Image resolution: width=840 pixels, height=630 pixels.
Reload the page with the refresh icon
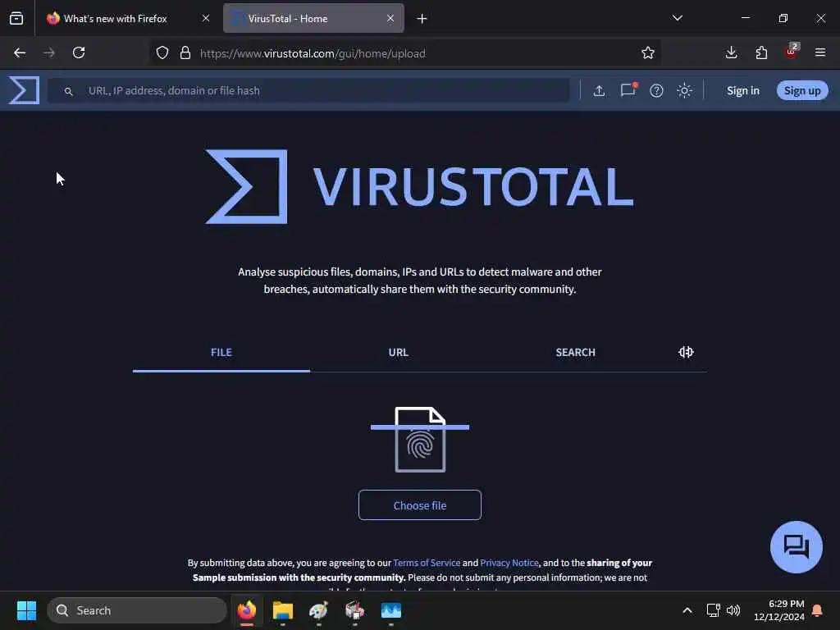[79, 52]
